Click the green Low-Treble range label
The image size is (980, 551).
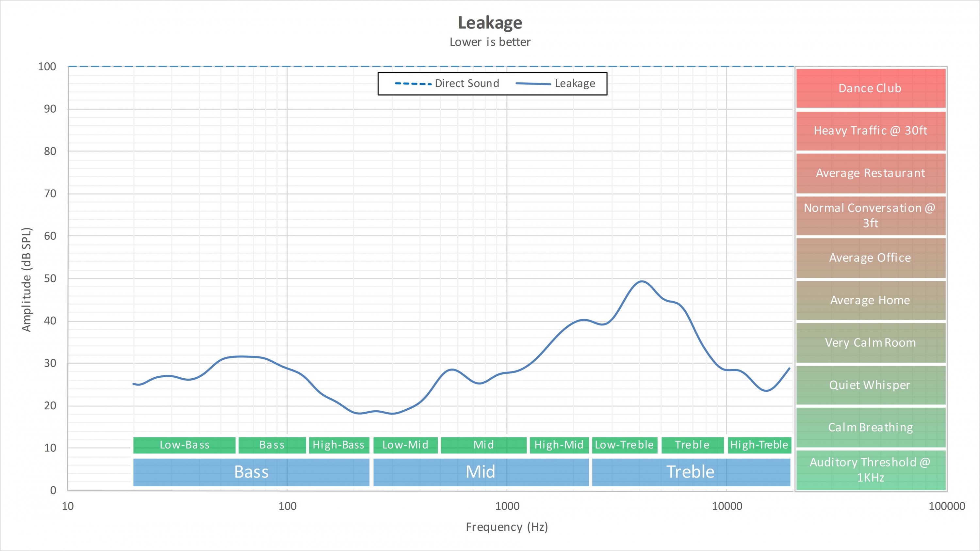click(x=624, y=445)
